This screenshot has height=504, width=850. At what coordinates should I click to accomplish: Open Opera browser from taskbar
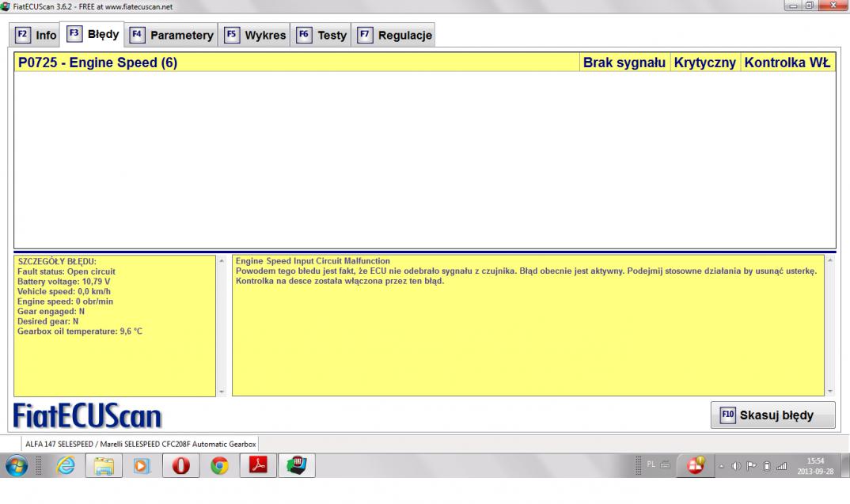pyautogui.click(x=181, y=465)
